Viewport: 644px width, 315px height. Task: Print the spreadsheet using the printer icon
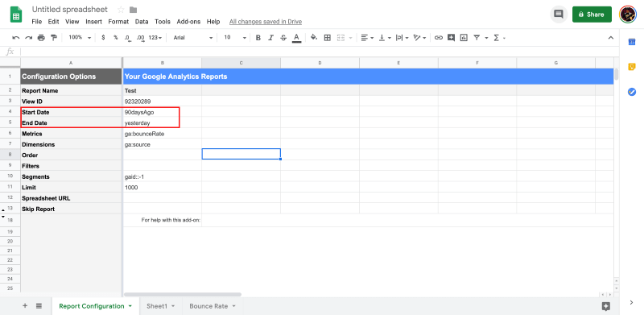tap(41, 38)
